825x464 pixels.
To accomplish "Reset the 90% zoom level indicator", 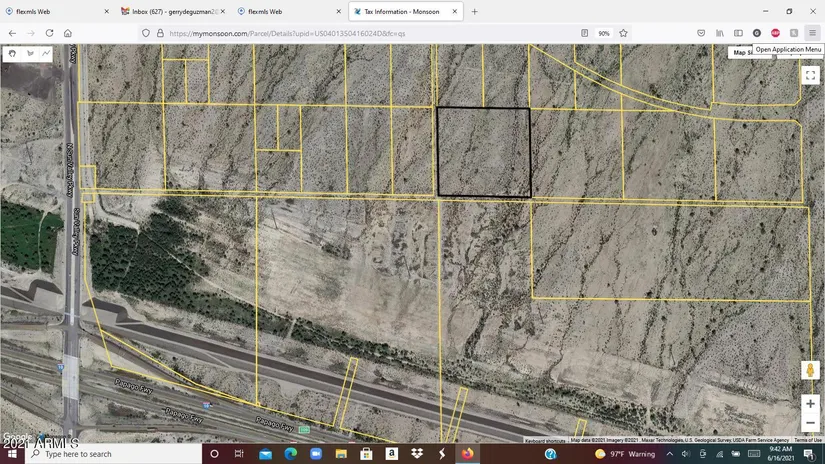I will pos(604,33).
